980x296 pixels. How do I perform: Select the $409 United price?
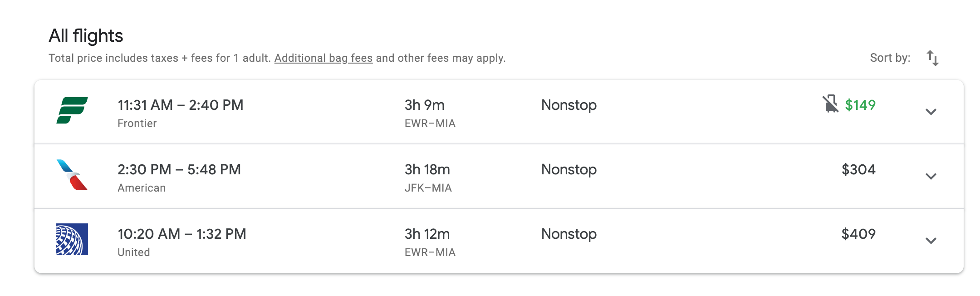pos(858,234)
